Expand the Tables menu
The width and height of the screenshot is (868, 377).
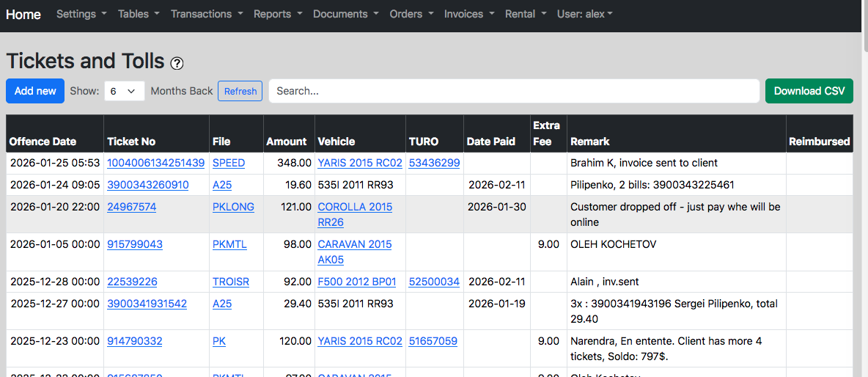coord(139,14)
